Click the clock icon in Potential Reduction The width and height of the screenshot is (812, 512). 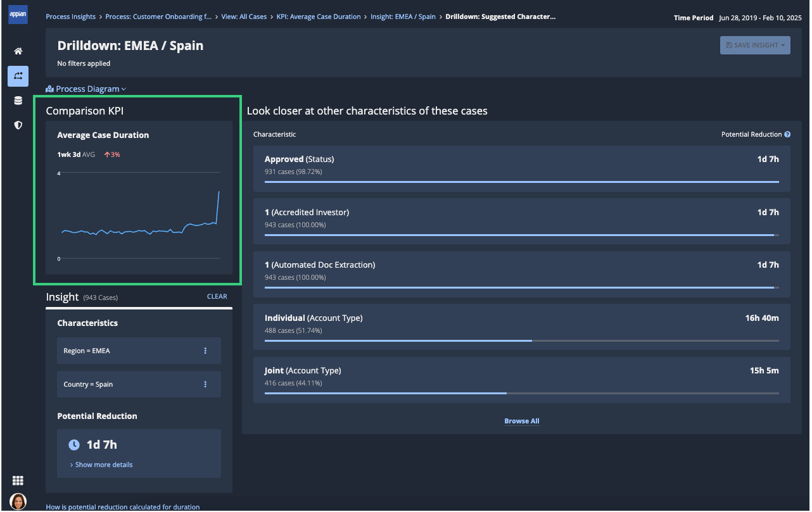[74, 445]
